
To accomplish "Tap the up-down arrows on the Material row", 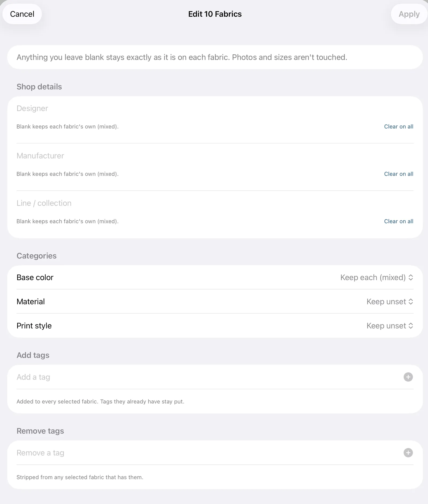I will [411, 302].
